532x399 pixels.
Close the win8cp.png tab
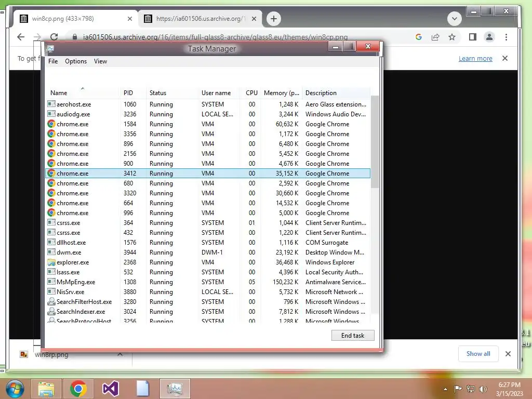[x=129, y=19]
